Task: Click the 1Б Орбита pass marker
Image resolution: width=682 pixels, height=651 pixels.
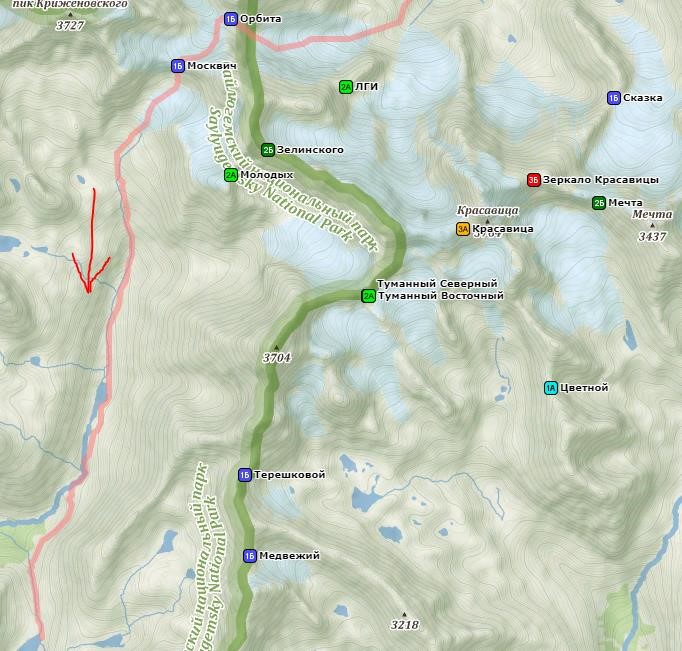Action: pos(231,19)
